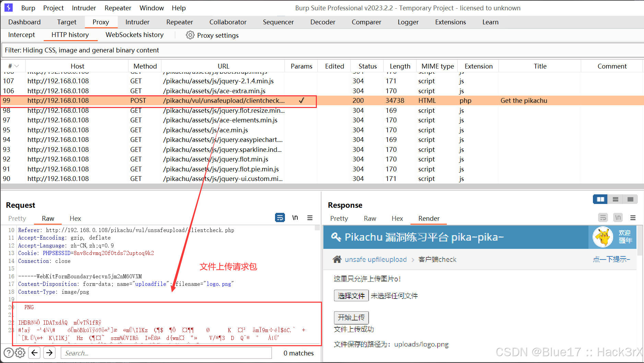Sort history by Status column header
Image resolution: width=644 pixels, height=363 pixels.
tap(367, 66)
